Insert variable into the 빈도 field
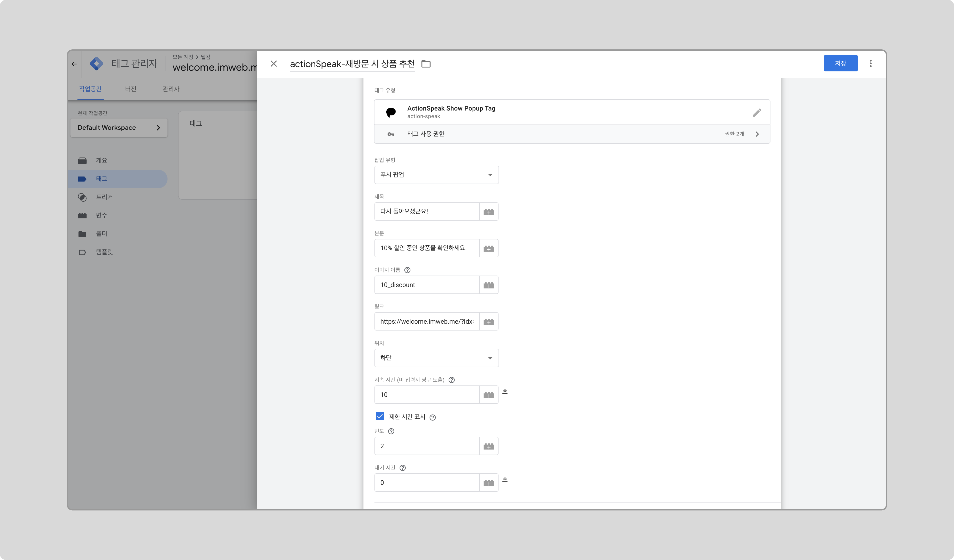Viewport: 954px width, 560px height. point(489,446)
